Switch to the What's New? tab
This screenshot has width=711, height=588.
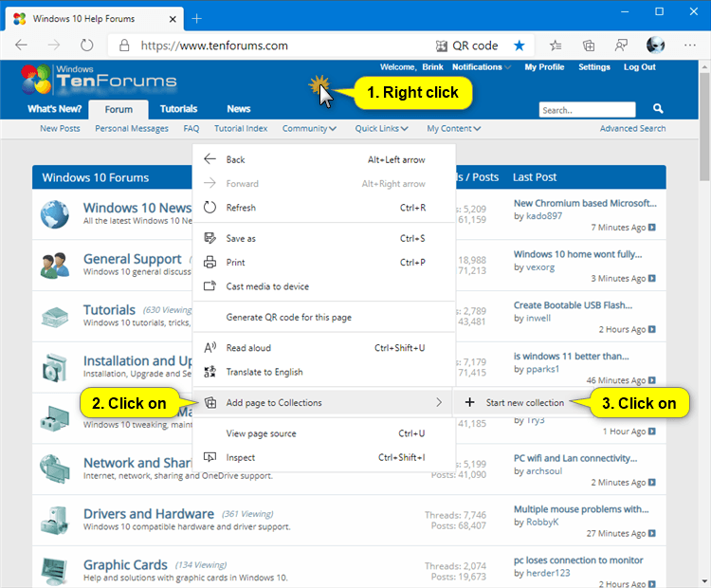click(54, 109)
